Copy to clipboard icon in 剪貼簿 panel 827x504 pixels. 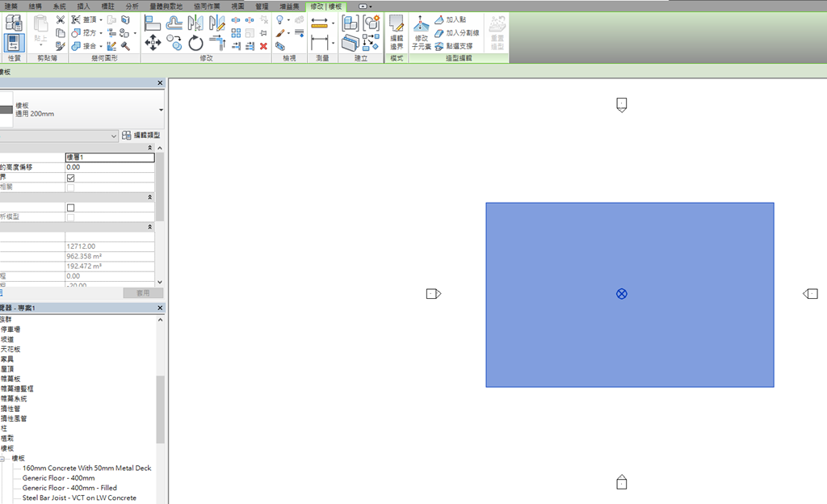tap(60, 32)
